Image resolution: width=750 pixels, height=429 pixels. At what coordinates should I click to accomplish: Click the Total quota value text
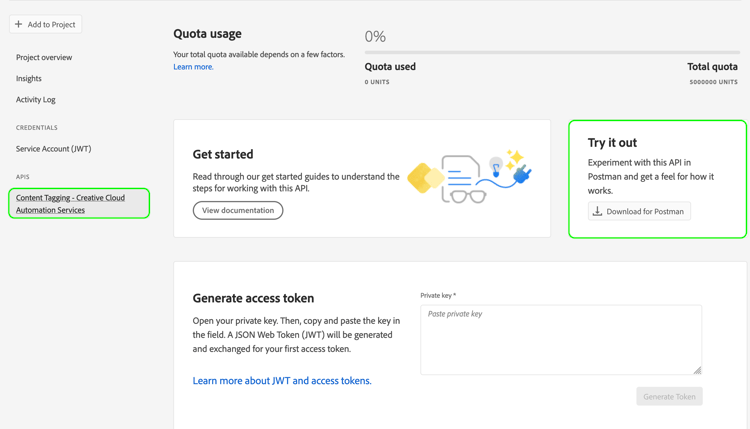713,82
